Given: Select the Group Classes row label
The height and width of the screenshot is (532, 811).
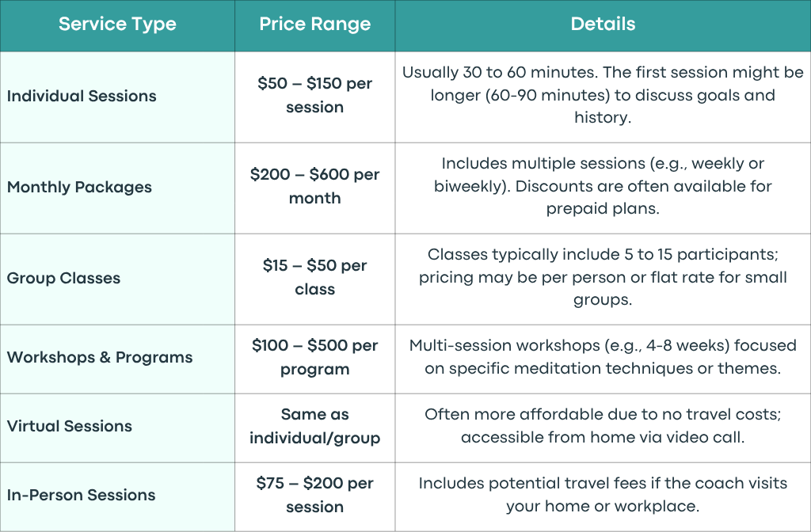Looking at the screenshot, I should tap(63, 278).
